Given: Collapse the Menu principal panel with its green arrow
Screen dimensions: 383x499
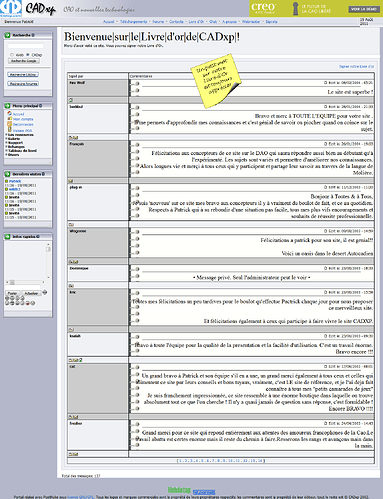Looking at the screenshot, I should pos(7,106).
